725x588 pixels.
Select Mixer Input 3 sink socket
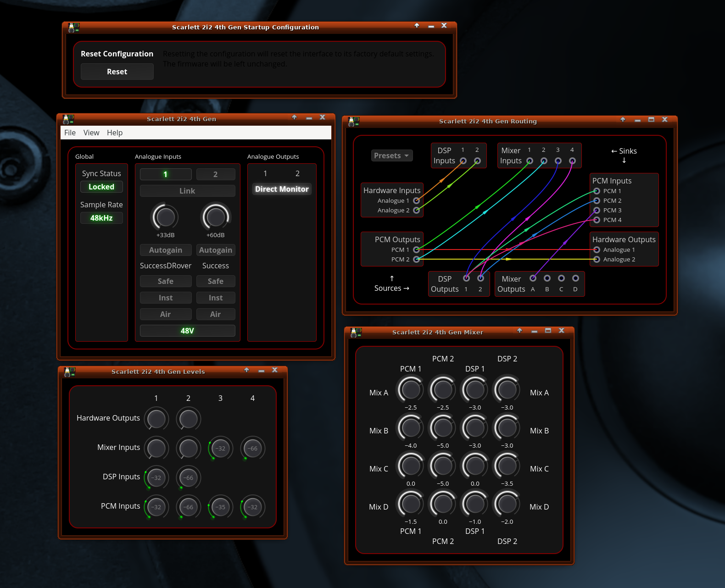[558, 161]
